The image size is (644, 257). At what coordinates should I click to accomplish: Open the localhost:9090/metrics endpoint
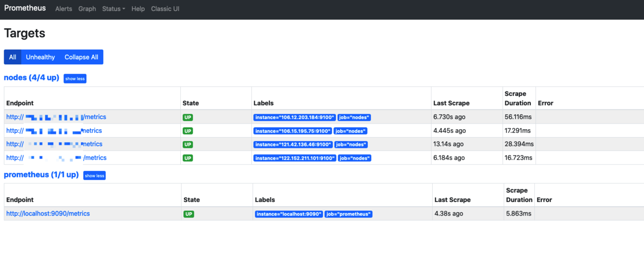[48, 213]
